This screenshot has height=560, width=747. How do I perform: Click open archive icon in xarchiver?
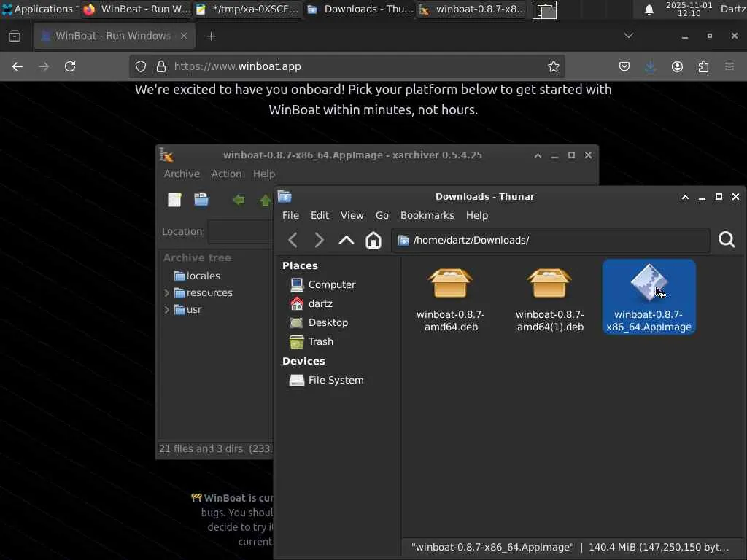[x=201, y=200]
